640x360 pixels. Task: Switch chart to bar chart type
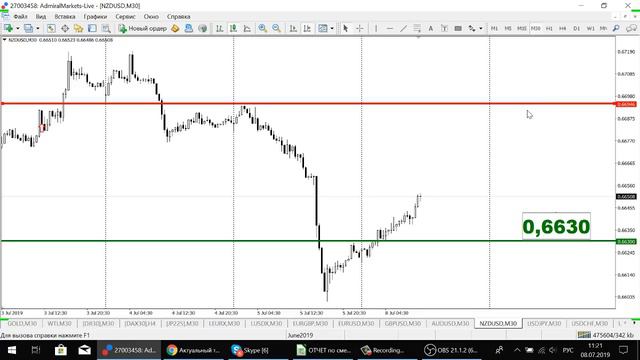coord(220,28)
